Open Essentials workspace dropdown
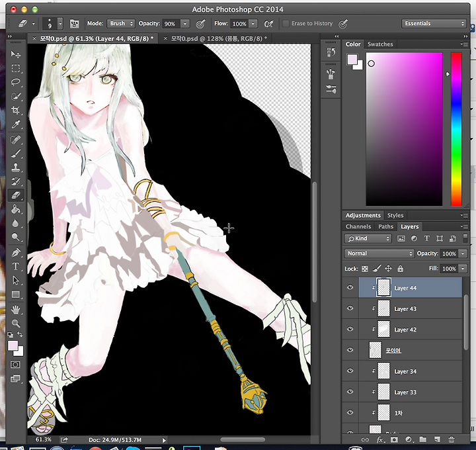 click(434, 23)
